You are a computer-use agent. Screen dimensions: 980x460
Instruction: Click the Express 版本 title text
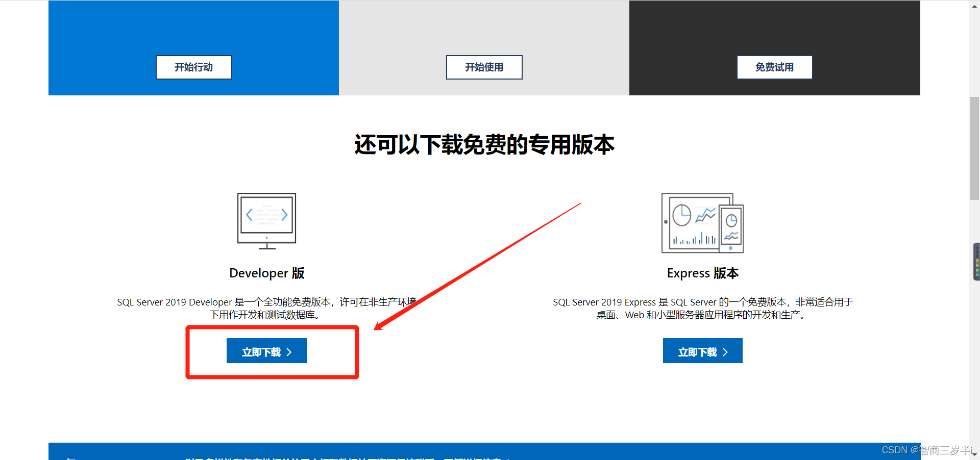tap(703, 273)
